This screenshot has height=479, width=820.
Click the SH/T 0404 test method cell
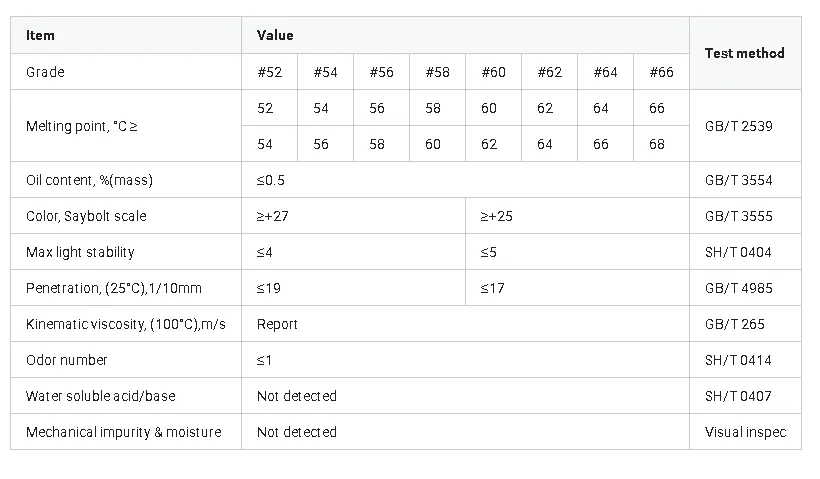click(738, 252)
